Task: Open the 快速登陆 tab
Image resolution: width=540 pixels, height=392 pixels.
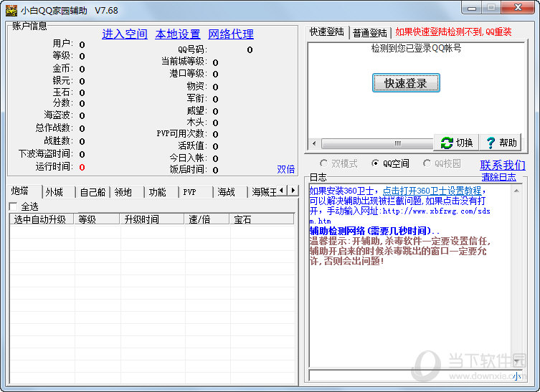Action: pyautogui.click(x=327, y=32)
